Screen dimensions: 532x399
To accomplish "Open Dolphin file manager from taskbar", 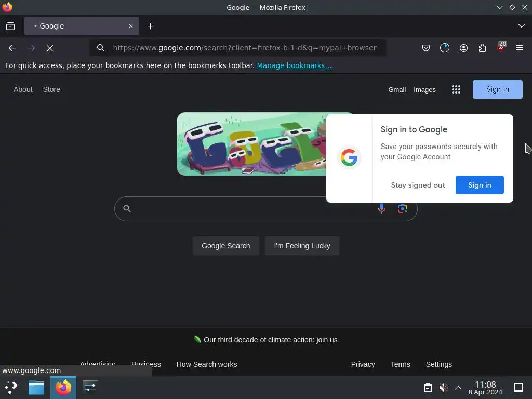I will [x=36, y=388].
